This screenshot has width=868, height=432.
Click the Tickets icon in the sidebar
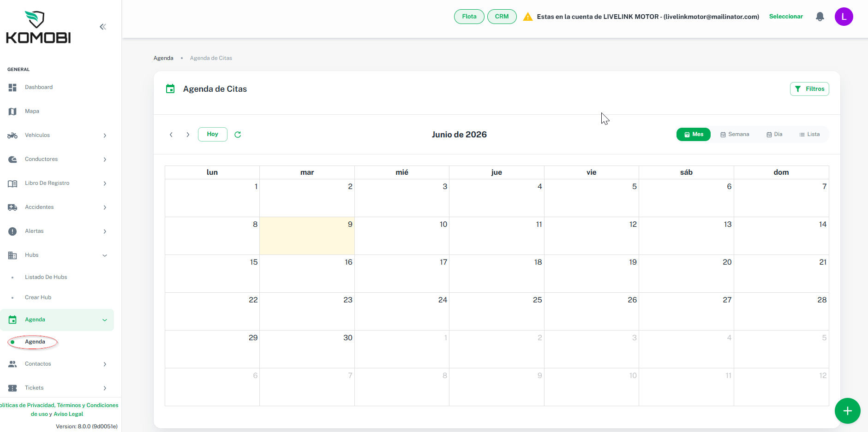(12, 388)
